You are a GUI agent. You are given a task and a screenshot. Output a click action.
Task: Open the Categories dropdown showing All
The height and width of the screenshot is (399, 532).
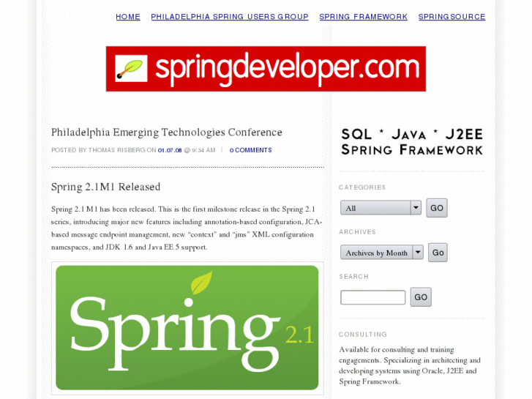[x=381, y=208]
